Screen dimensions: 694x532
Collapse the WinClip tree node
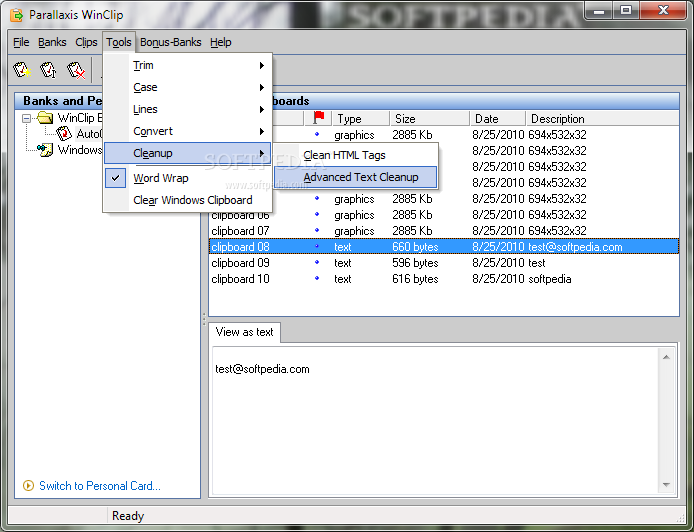point(27,118)
